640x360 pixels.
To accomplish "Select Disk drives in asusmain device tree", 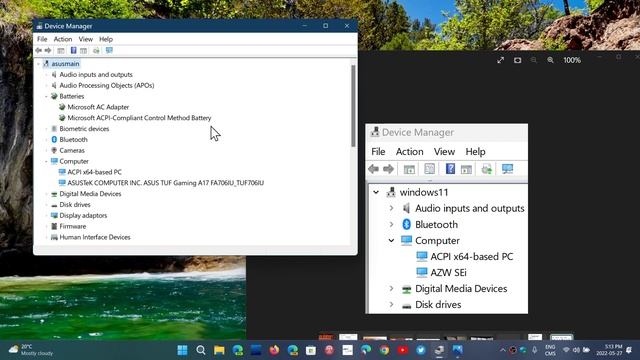I will 75,204.
